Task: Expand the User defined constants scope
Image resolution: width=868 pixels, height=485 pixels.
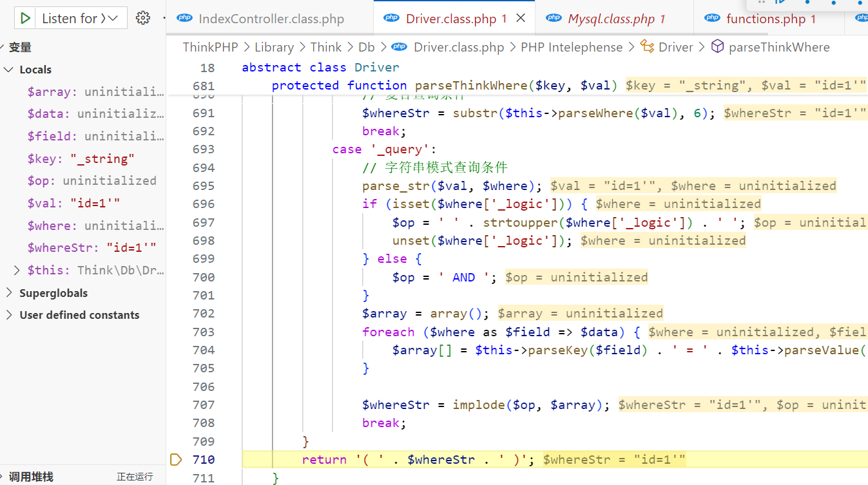Action: coord(9,315)
